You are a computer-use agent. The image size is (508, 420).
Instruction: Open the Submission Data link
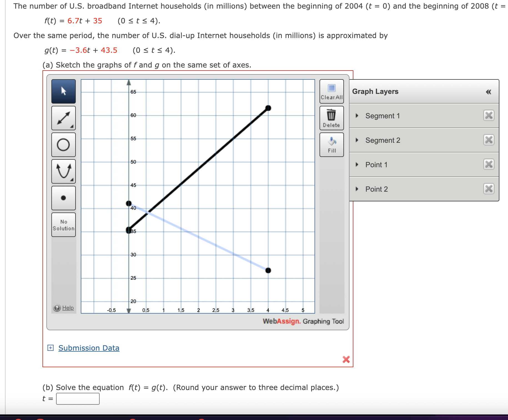89,348
